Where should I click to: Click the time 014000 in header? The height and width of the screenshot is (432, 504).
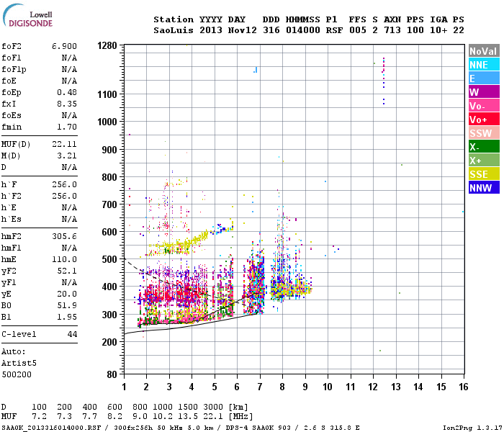click(303, 30)
